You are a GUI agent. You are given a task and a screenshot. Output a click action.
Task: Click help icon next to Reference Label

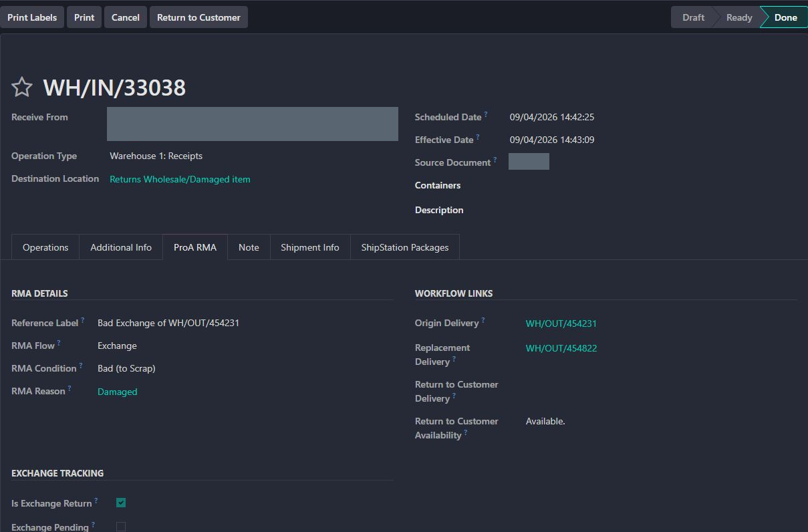83,320
